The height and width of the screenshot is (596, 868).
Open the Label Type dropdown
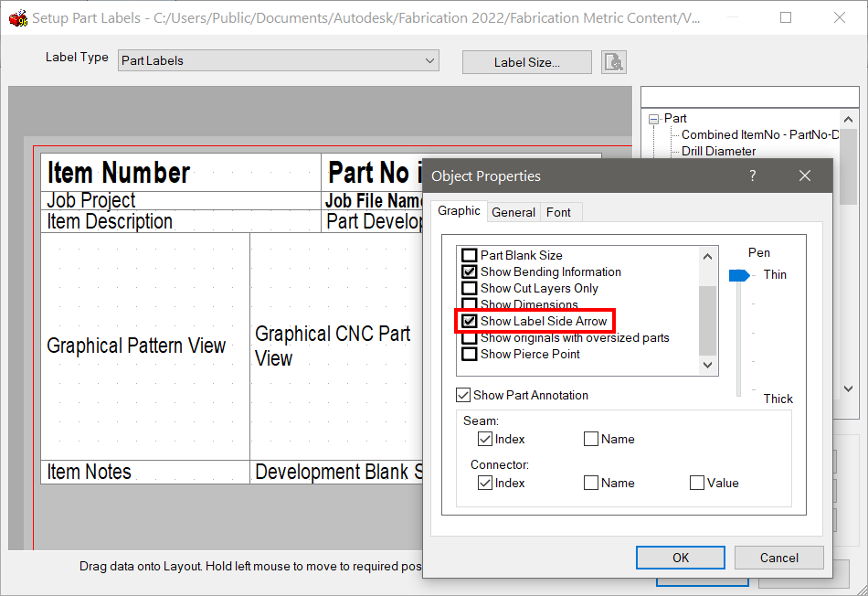coord(429,60)
